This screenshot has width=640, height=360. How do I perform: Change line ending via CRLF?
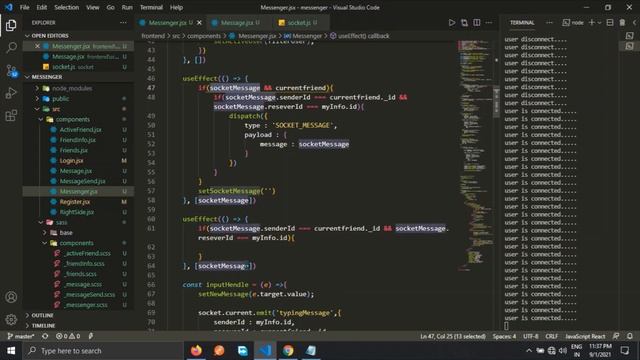551,336
